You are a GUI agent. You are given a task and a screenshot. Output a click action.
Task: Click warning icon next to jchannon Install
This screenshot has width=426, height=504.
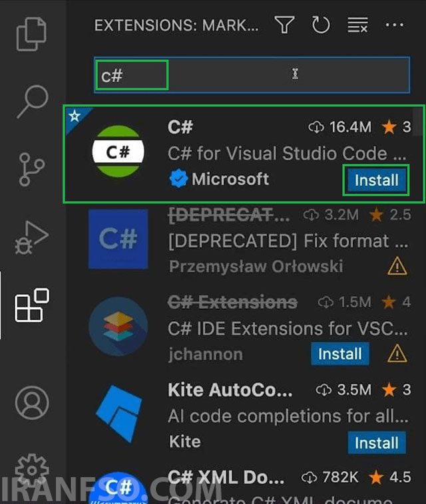(397, 354)
